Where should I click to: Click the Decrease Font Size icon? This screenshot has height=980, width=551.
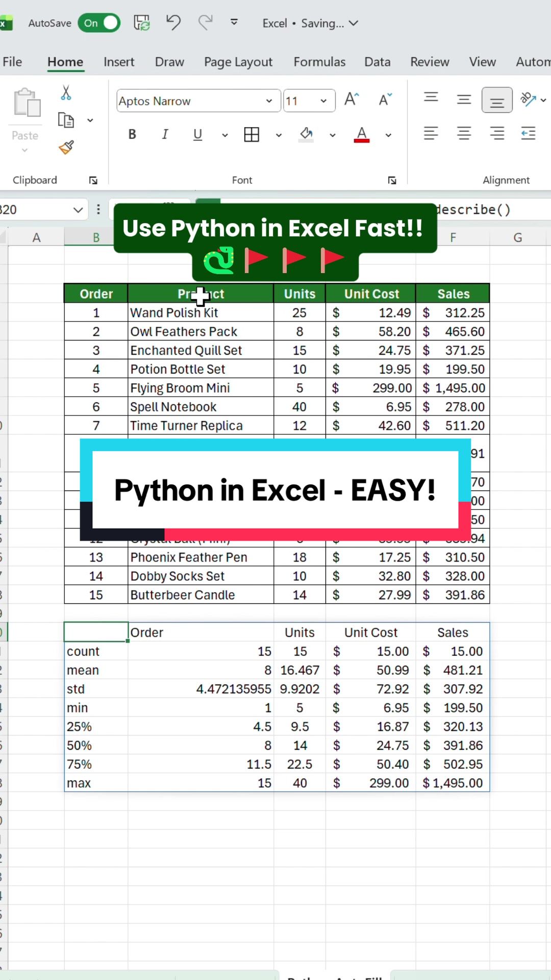point(386,99)
